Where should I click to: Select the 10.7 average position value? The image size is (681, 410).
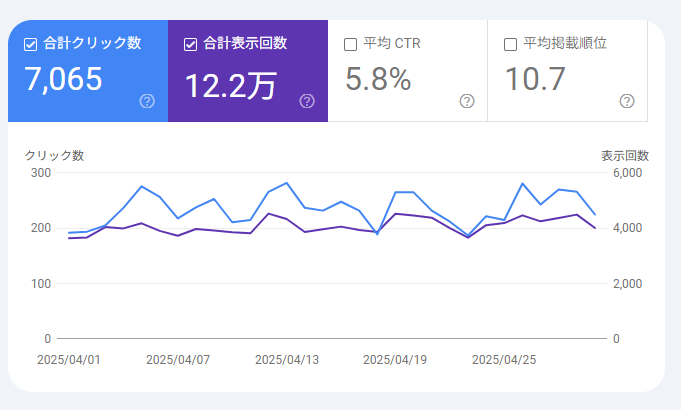tap(536, 79)
